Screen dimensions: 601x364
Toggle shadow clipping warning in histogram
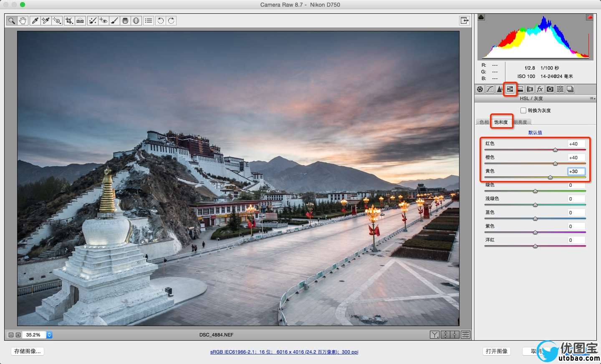pos(481,17)
